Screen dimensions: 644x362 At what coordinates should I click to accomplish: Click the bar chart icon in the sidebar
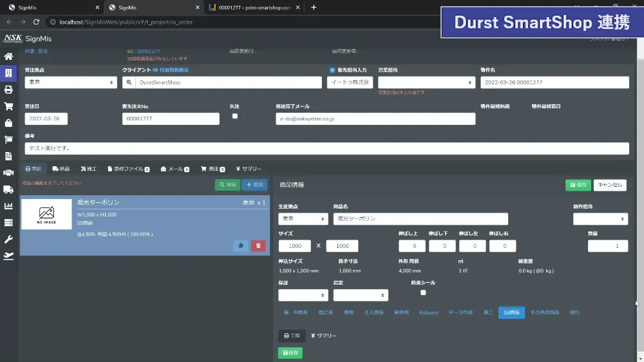coord(8,206)
